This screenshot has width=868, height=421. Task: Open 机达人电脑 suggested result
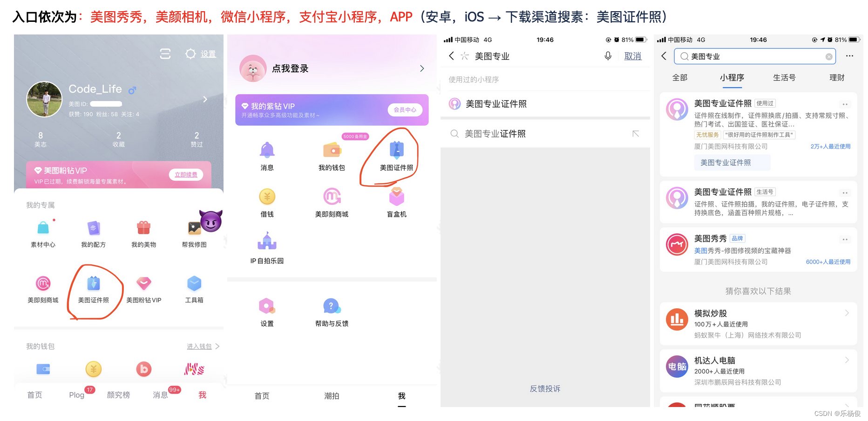point(759,371)
